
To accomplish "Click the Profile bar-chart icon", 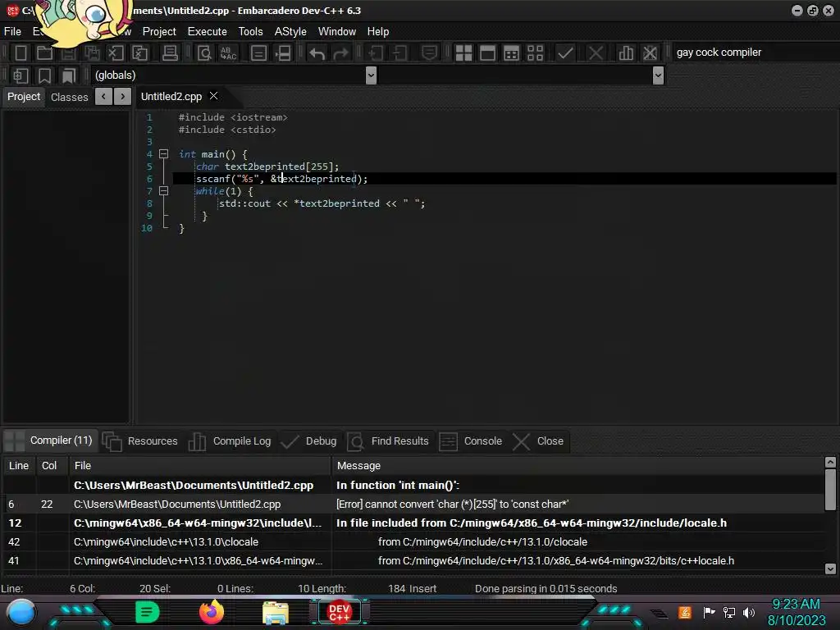I will tap(626, 52).
